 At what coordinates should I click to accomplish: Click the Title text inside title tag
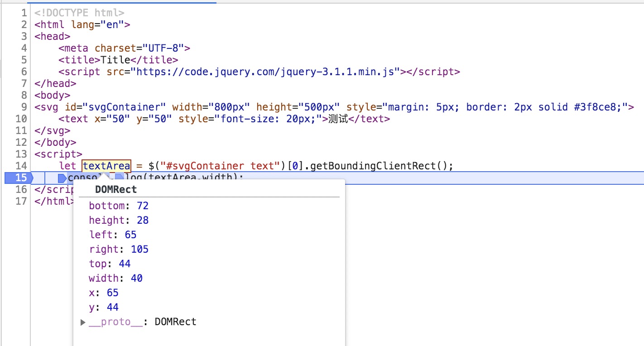point(115,60)
